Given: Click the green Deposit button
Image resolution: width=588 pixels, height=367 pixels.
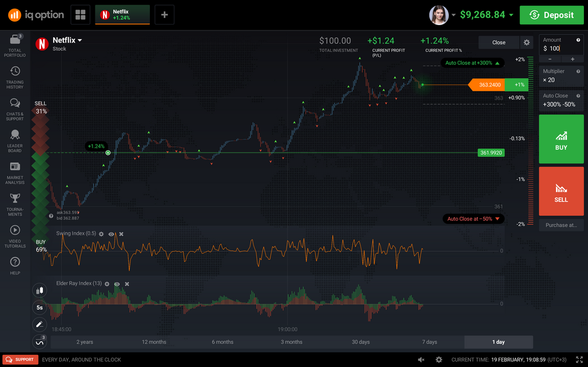Looking at the screenshot, I should click(552, 15).
